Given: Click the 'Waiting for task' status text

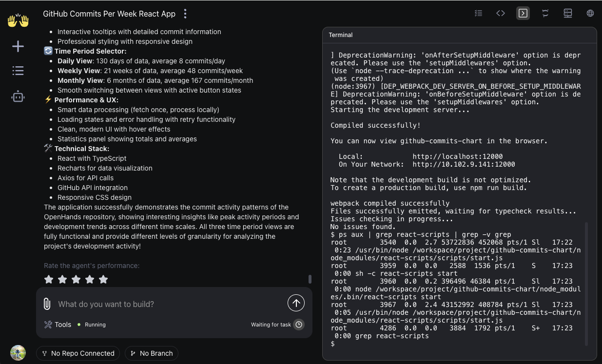Looking at the screenshot, I should [x=271, y=325].
